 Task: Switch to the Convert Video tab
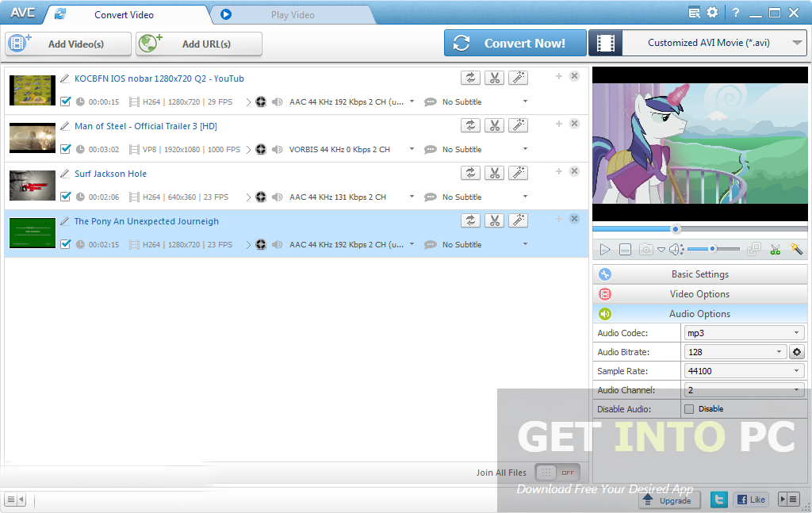point(124,15)
